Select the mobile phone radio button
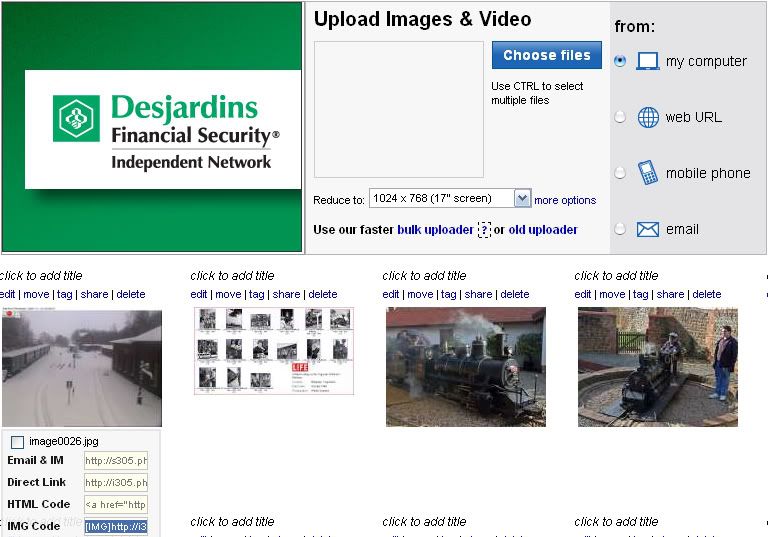Image resolution: width=768 pixels, height=537 pixels. point(620,172)
